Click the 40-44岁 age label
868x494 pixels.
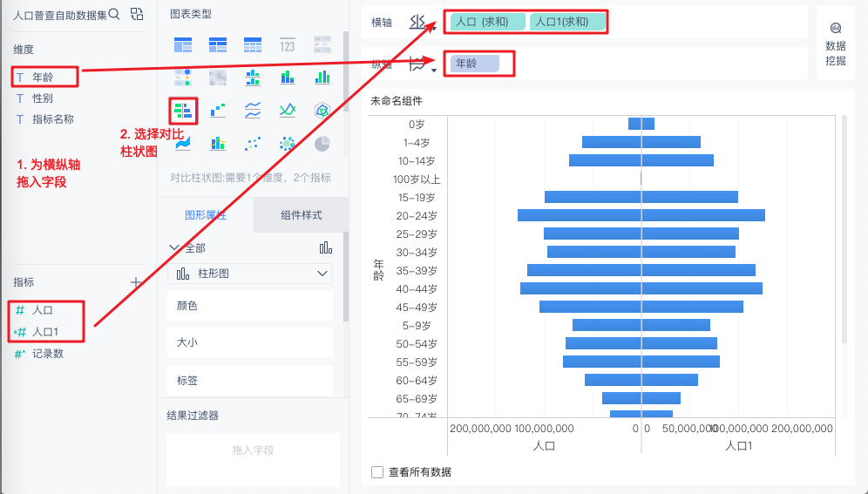tap(417, 288)
